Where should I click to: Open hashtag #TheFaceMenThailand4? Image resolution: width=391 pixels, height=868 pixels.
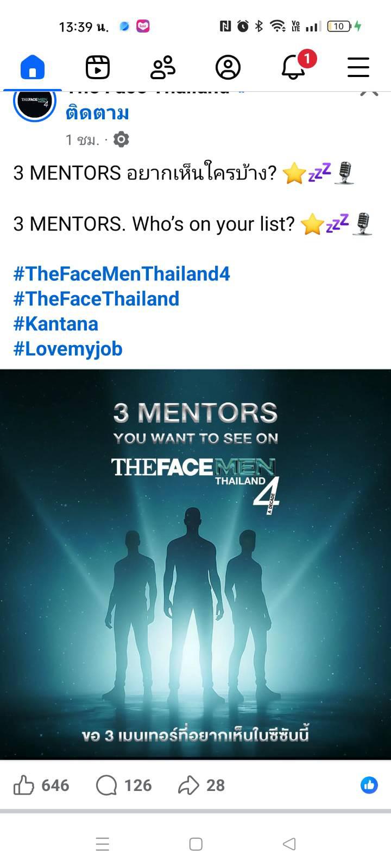(x=122, y=273)
